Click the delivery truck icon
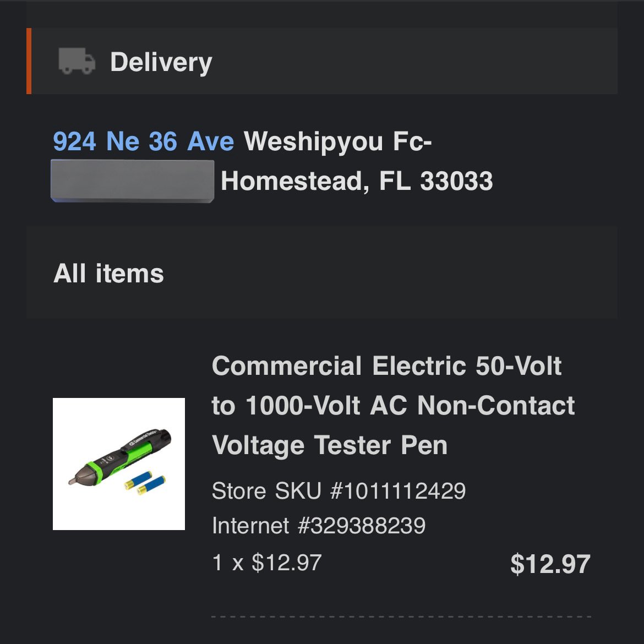The image size is (644, 644). (77, 61)
